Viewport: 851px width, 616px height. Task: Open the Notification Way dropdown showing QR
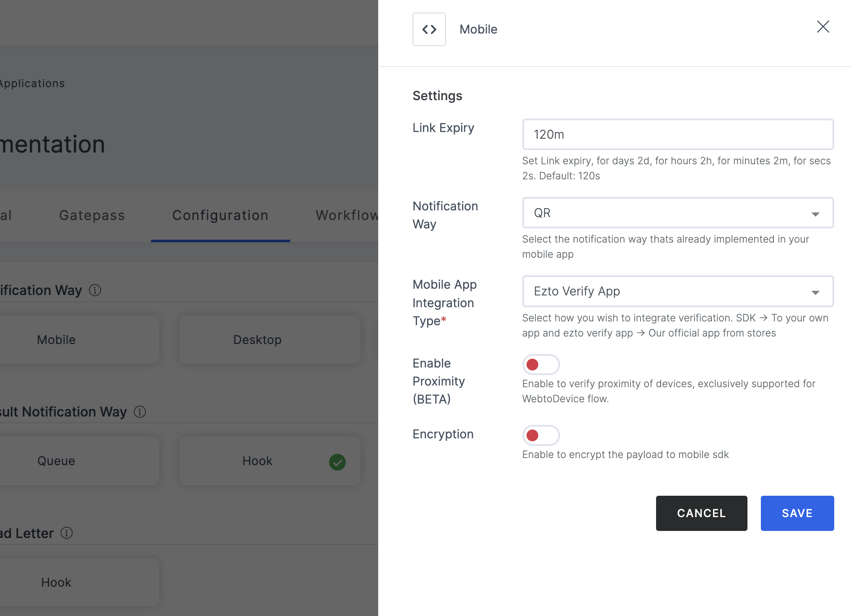pyautogui.click(x=678, y=213)
